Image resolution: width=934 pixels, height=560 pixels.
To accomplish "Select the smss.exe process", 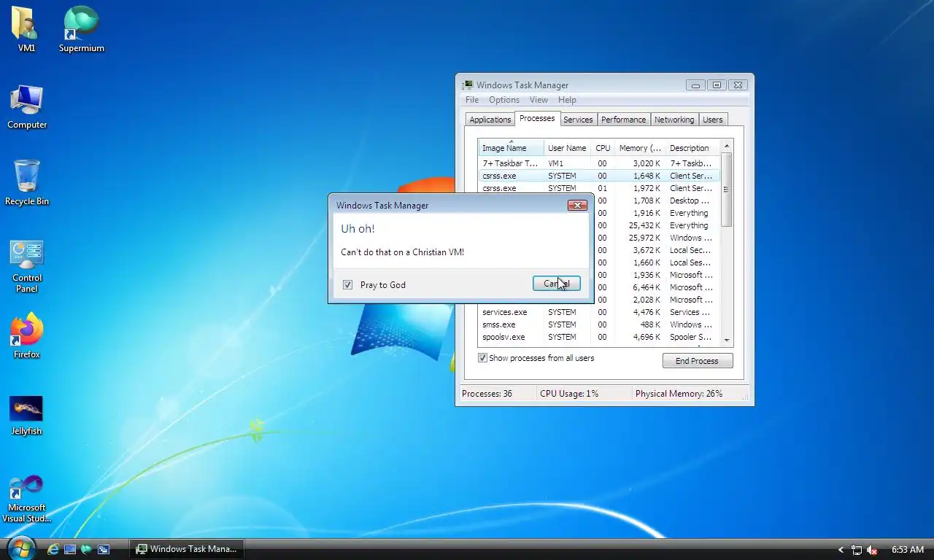I will [x=598, y=324].
